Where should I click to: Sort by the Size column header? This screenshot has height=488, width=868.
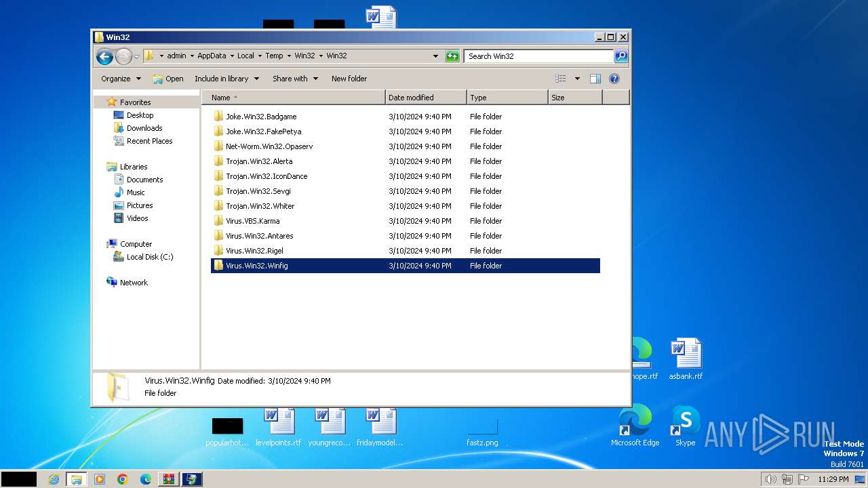(x=575, y=98)
